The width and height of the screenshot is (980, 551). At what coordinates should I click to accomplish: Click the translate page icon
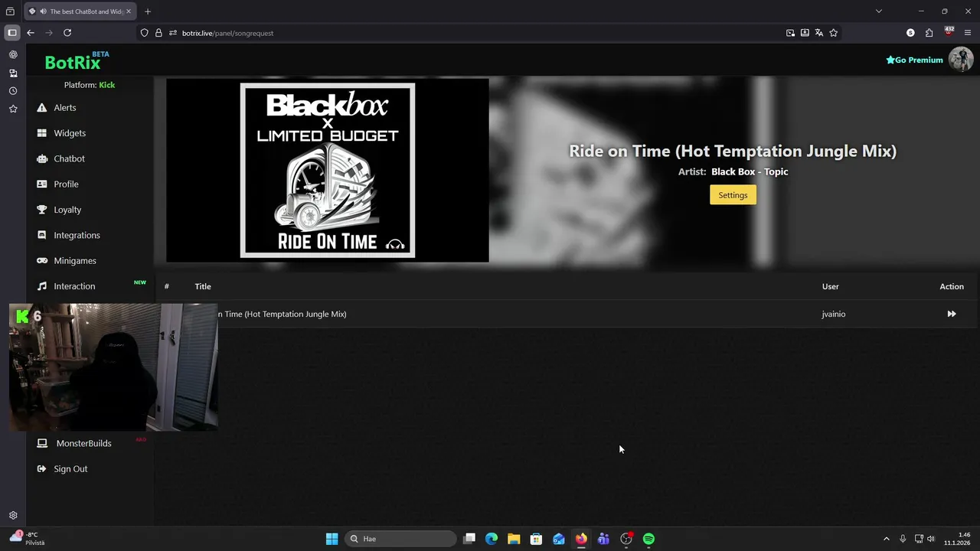click(x=819, y=33)
